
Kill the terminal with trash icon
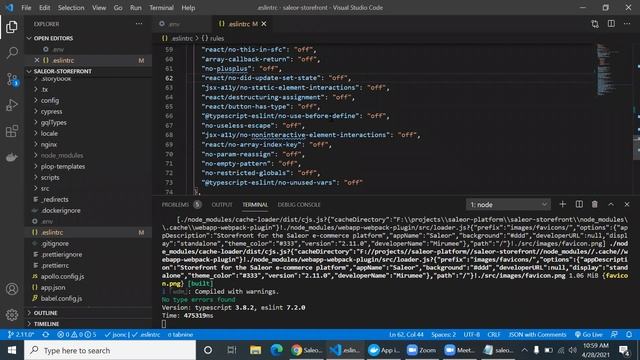click(x=595, y=204)
